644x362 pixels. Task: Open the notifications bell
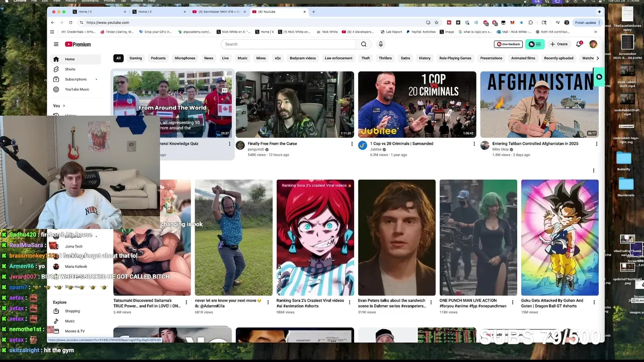click(579, 44)
